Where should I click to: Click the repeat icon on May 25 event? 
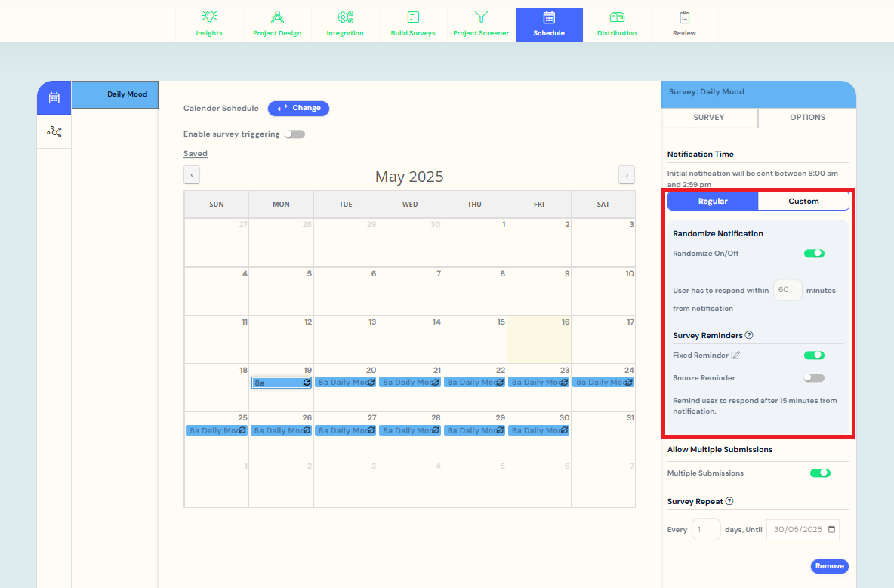coord(242,430)
